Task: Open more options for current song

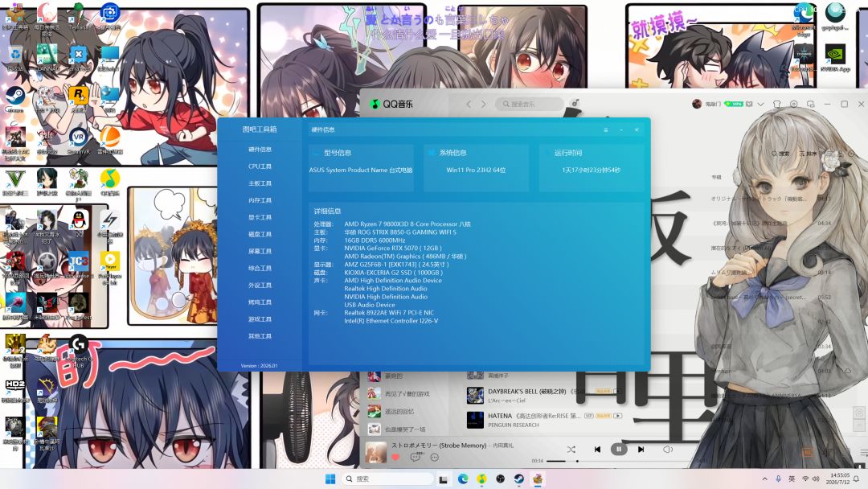Action: tap(435, 458)
